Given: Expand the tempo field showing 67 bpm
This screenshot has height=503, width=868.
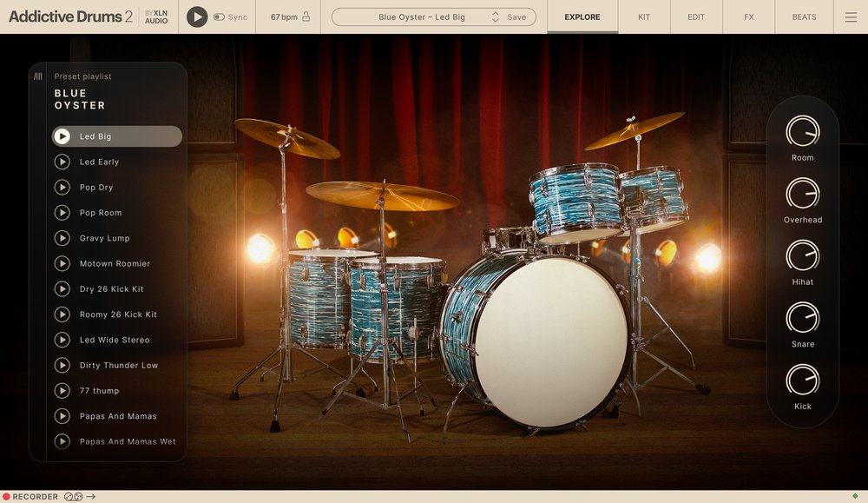Looking at the screenshot, I should tap(286, 17).
